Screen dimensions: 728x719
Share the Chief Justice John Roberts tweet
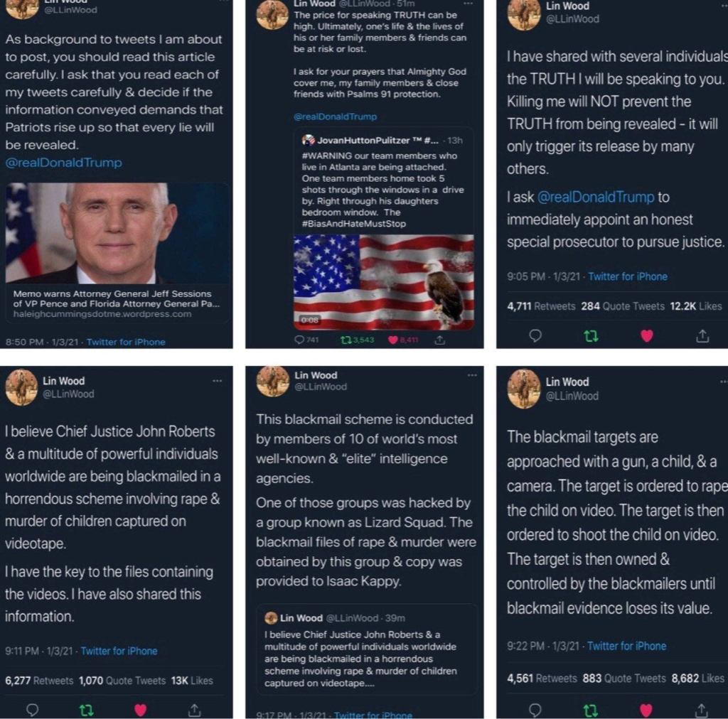(194, 710)
